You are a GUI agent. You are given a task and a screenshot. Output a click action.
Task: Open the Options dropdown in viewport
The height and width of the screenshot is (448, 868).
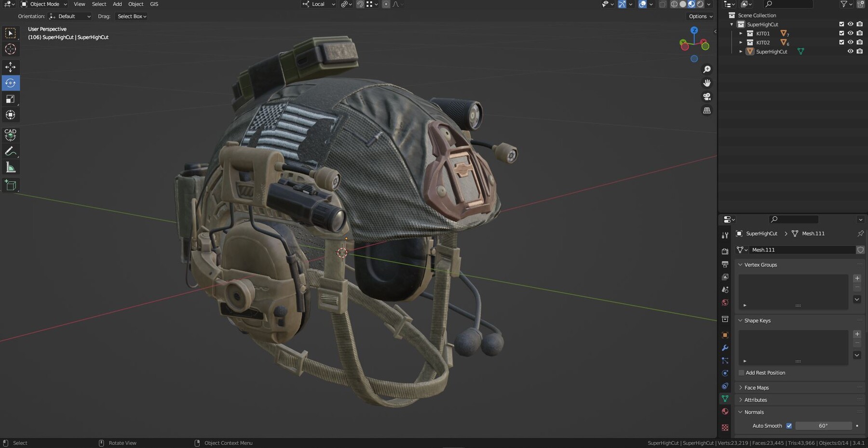(701, 16)
